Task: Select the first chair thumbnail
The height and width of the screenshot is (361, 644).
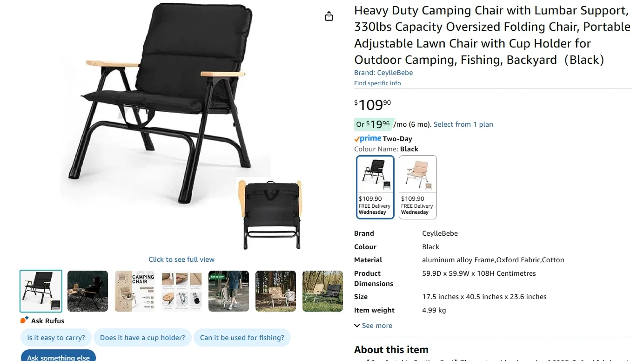Action: click(40, 291)
